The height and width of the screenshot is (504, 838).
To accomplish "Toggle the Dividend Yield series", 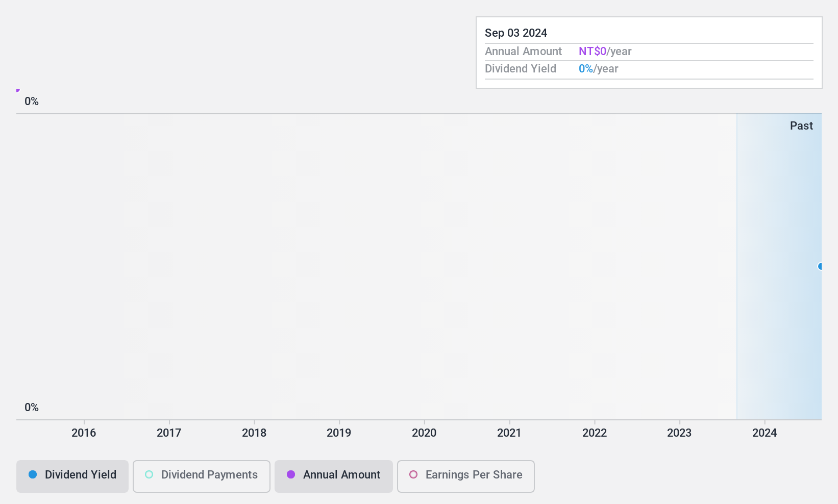I will coord(72,476).
